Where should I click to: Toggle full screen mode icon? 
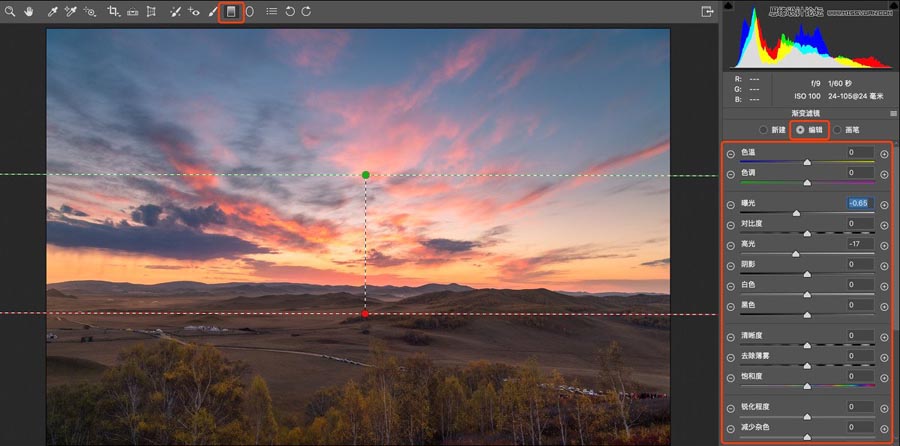[707, 11]
